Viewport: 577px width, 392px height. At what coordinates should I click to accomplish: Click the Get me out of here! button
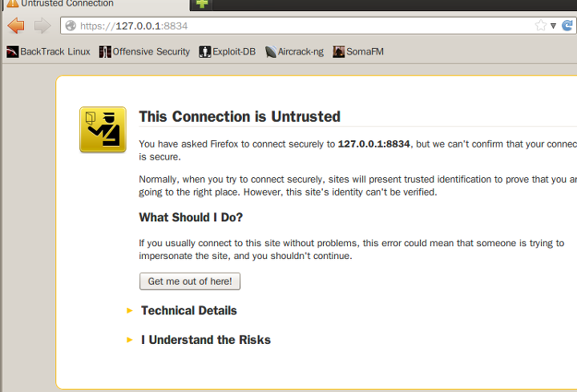[190, 281]
